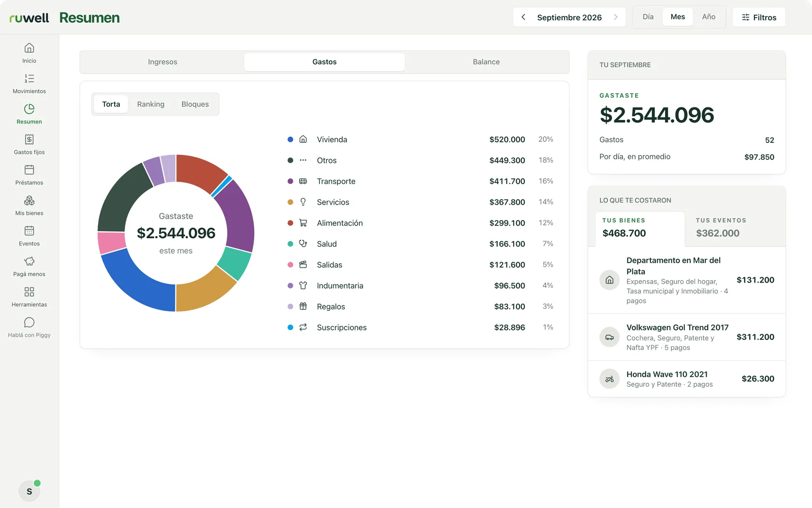812x508 pixels.
Task: Select the Ranking chart view
Action: [x=151, y=104]
